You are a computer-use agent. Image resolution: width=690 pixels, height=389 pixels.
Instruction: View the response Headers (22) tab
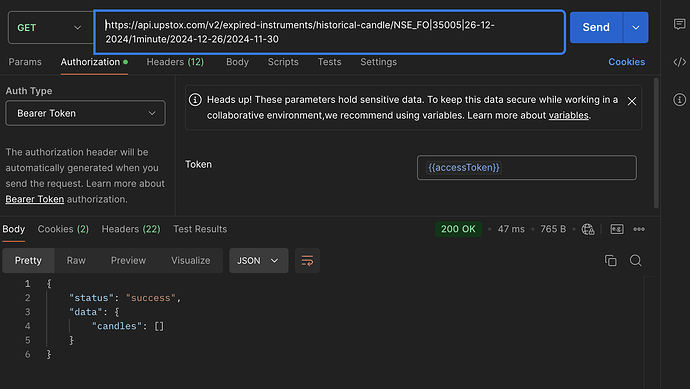coord(131,229)
